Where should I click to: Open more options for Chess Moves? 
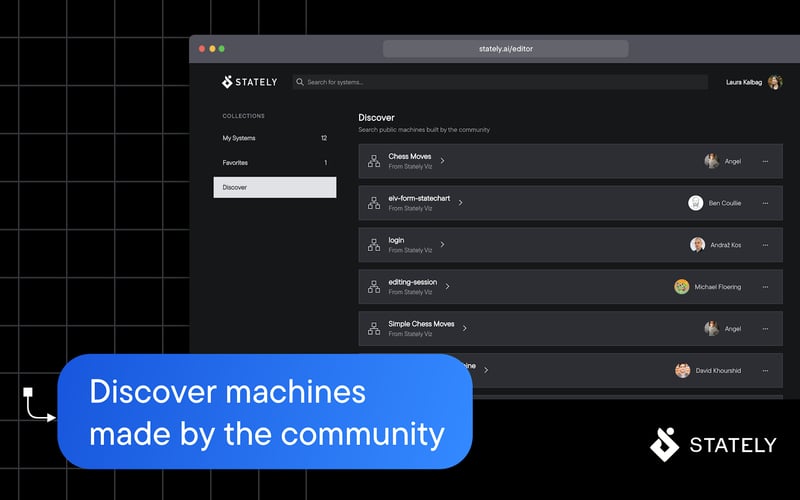click(x=765, y=161)
